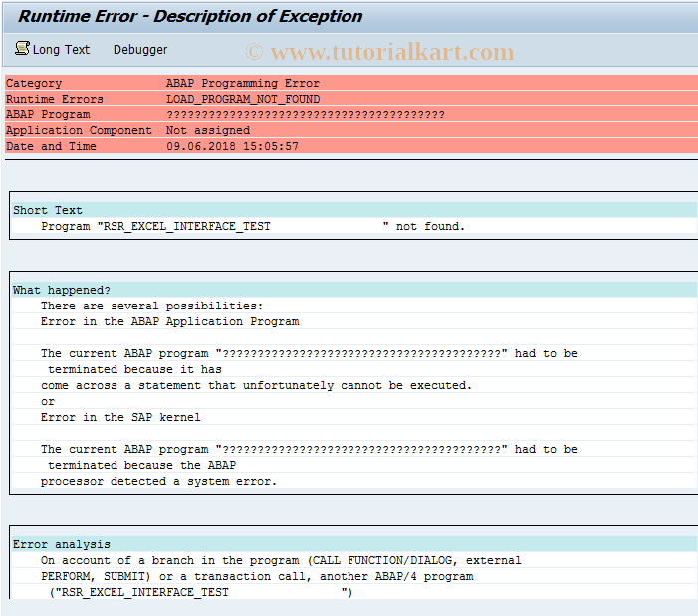The height and width of the screenshot is (616, 698).
Task: Select 'On account of a branch' line
Action: [x=281, y=561]
